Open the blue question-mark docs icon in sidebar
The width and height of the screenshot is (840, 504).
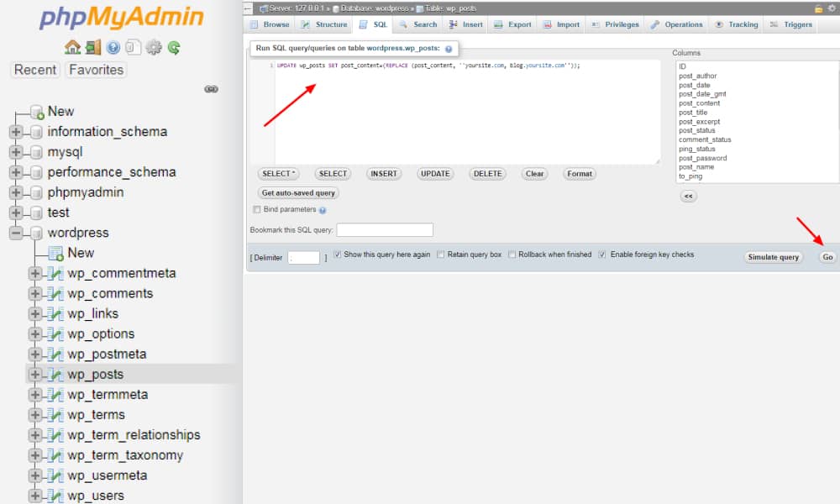(x=113, y=48)
